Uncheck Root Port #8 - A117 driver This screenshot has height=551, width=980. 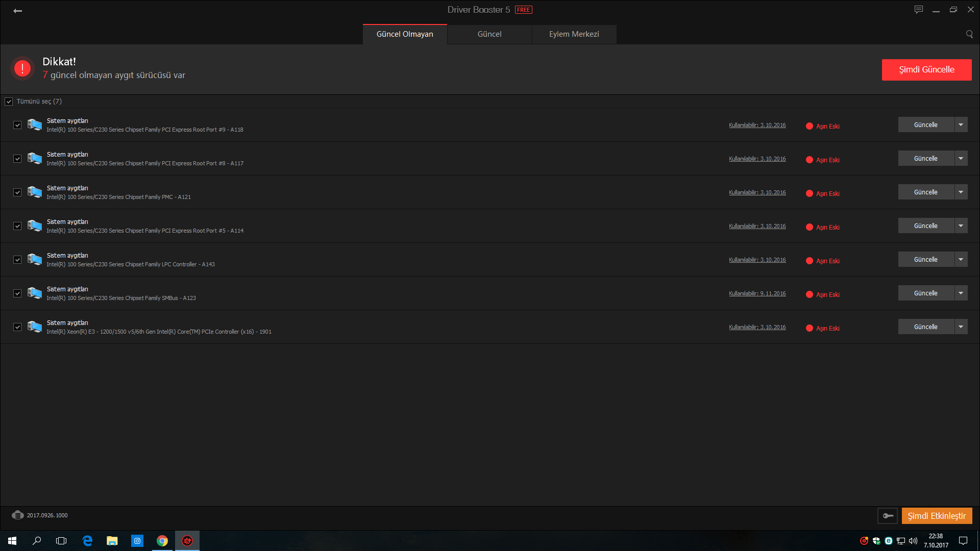click(x=17, y=159)
